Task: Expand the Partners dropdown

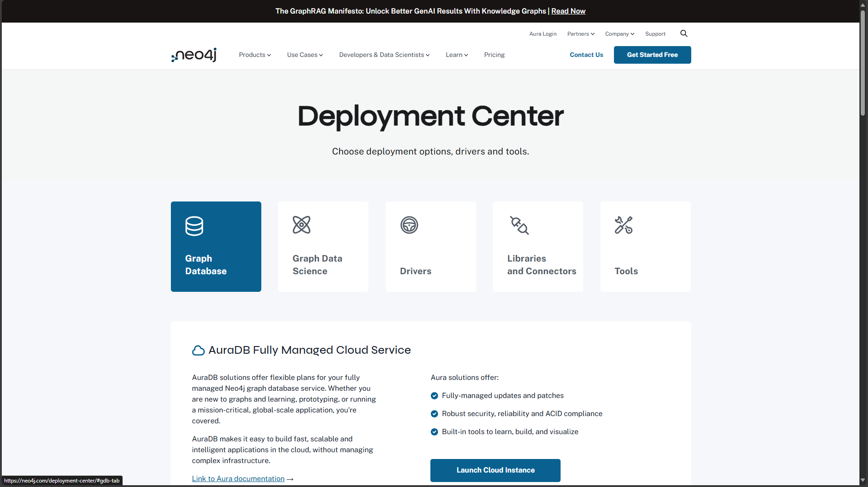Action: click(x=580, y=34)
